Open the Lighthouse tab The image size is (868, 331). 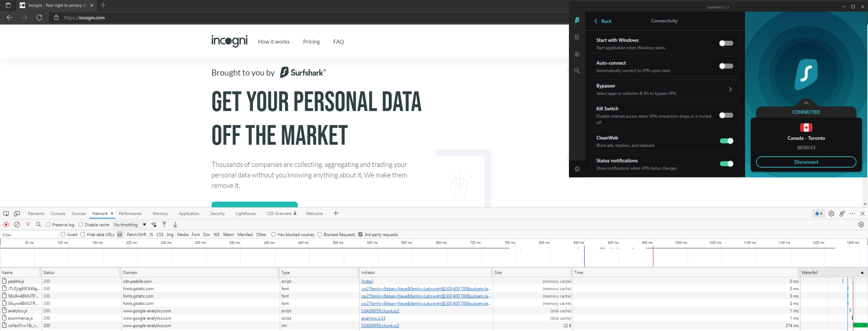245,213
